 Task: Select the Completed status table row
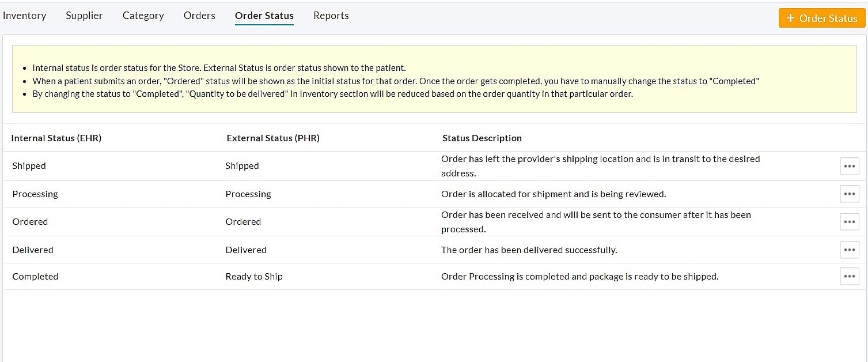(x=230, y=276)
